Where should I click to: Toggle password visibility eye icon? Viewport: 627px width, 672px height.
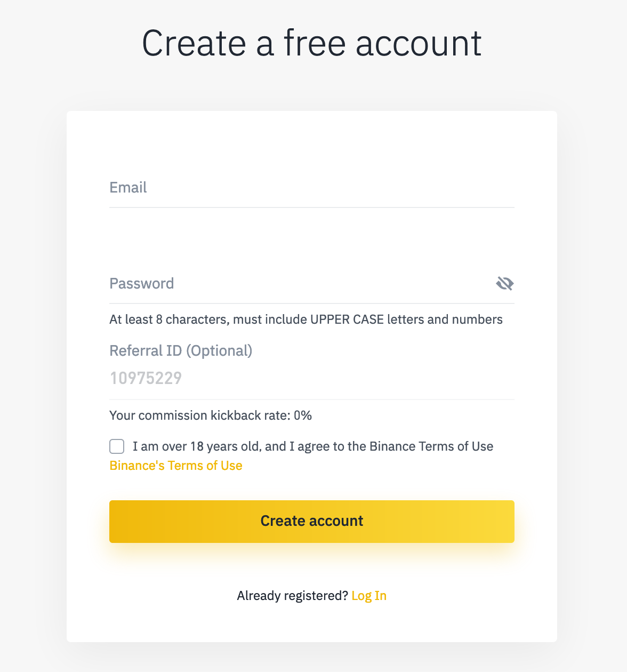click(x=504, y=283)
